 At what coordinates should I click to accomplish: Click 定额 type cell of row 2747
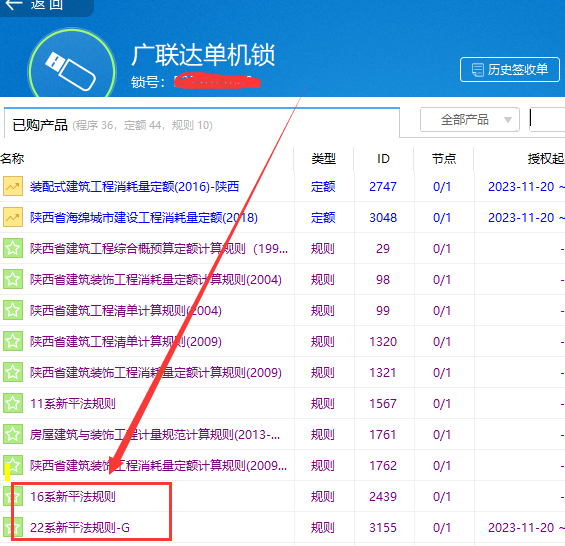(x=323, y=187)
